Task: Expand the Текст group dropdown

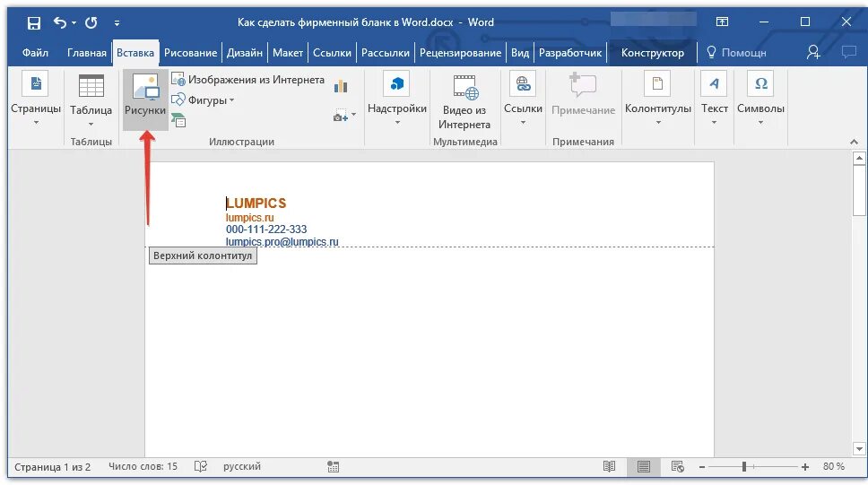Action: (x=714, y=100)
